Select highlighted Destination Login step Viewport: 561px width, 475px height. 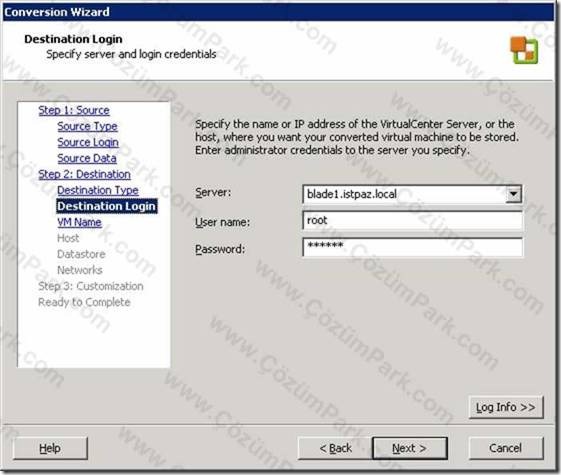(x=107, y=206)
